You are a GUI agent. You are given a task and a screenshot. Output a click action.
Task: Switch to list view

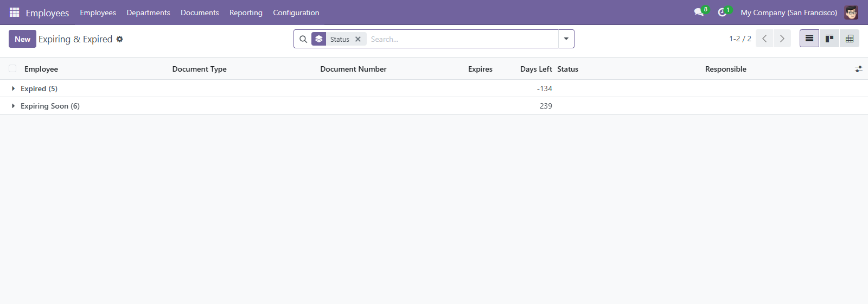tap(809, 39)
